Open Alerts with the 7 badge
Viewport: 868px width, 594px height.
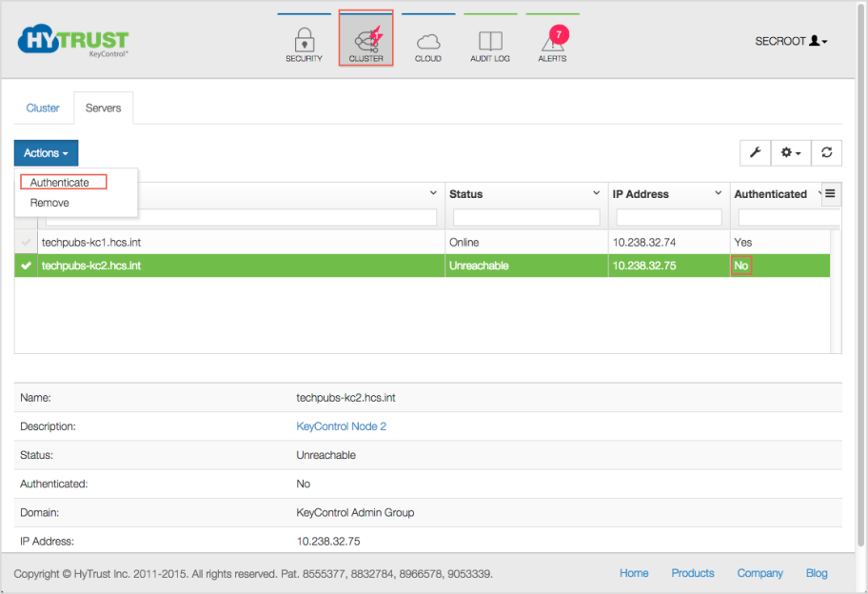coord(552,45)
